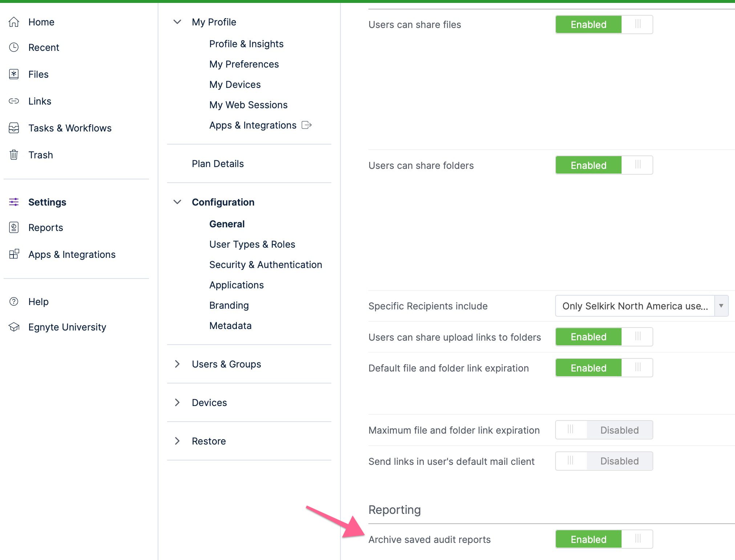Enable Maximum file and folder link expiration
This screenshot has width=735, height=560.
pyautogui.click(x=604, y=430)
